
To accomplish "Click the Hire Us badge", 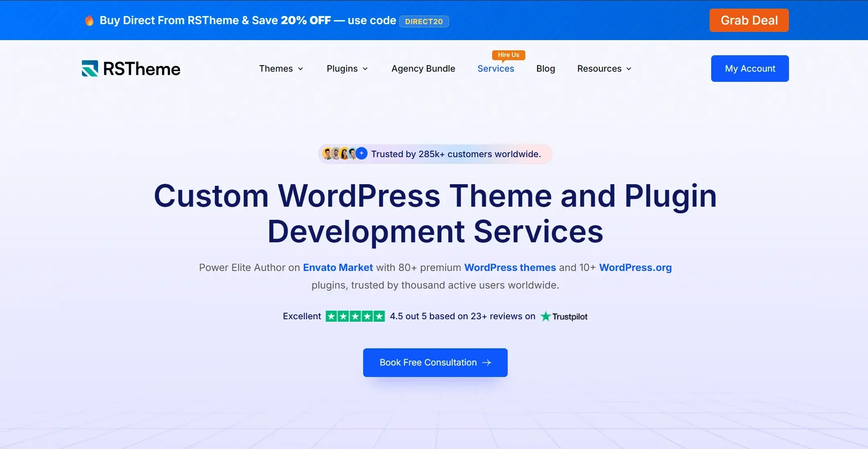I will [x=509, y=55].
